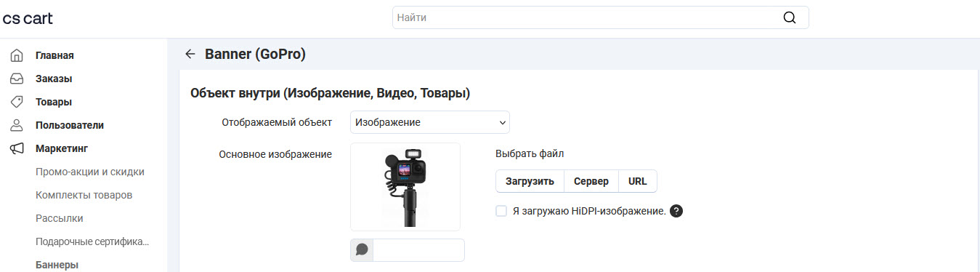Open Рассылки submenu item
Screen dimensions: 980x272
(59, 218)
